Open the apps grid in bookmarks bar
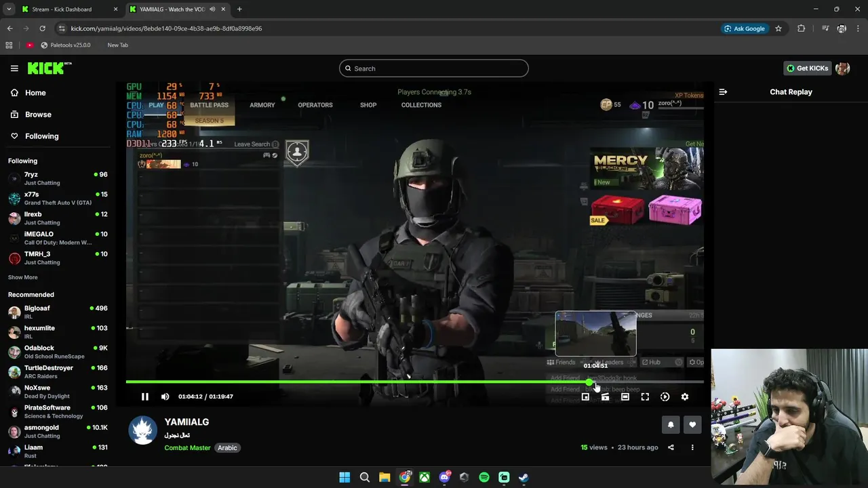Screen dimensions: 868x488 click(x=9, y=45)
